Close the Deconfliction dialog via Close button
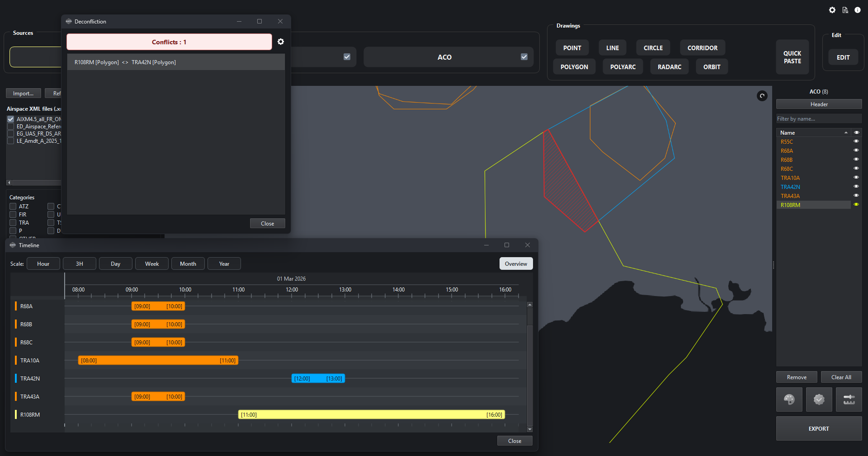Screen dimensions: 868x456 268,224
